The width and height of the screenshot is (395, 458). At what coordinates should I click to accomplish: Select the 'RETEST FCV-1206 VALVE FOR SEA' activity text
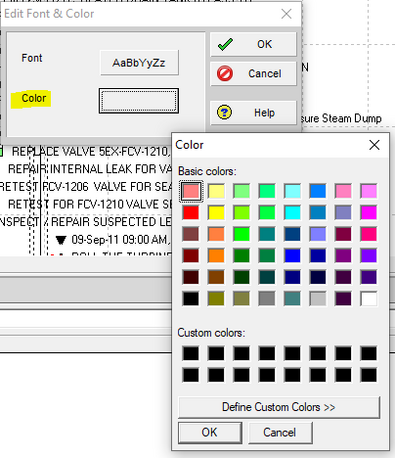point(86,187)
